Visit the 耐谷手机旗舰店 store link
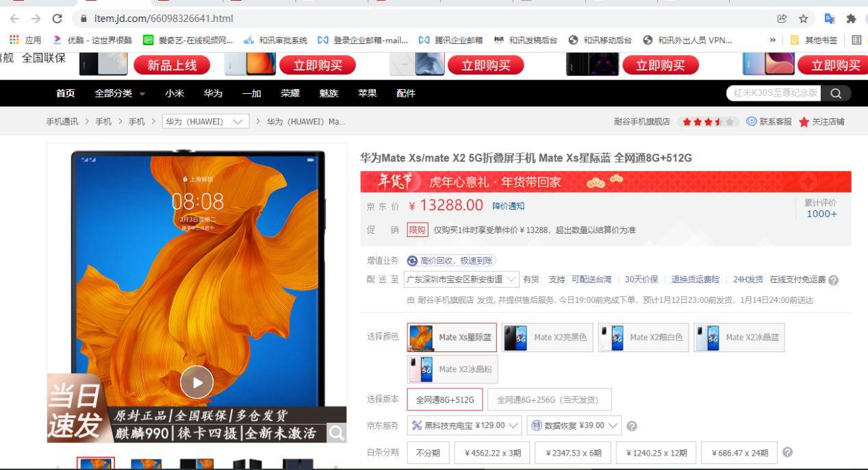The width and height of the screenshot is (868, 470). [642, 122]
